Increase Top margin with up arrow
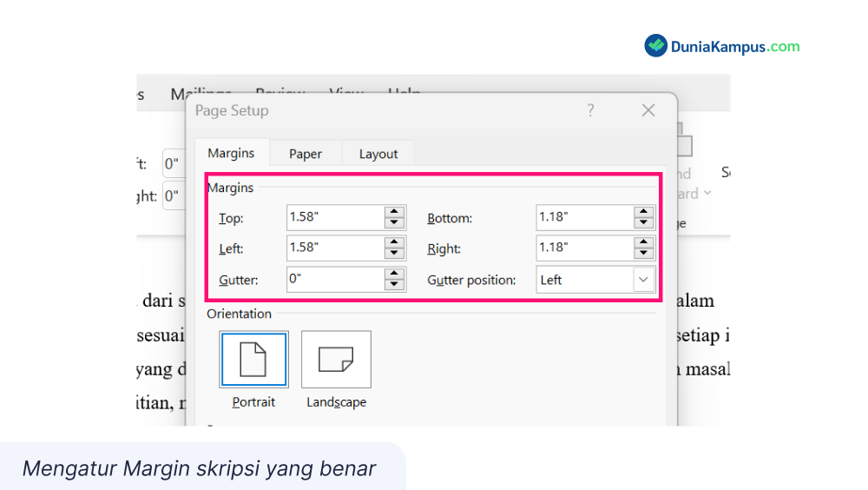868x490 pixels. click(x=394, y=212)
